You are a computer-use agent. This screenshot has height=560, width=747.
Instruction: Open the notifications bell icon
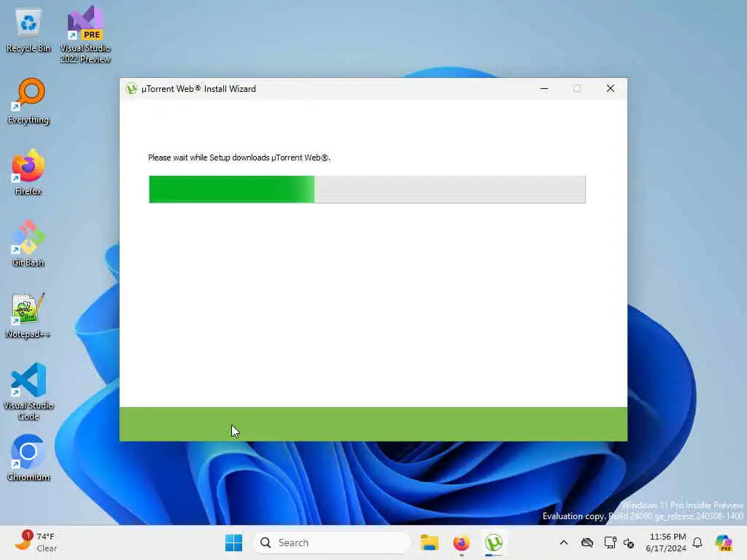tap(697, 542)
